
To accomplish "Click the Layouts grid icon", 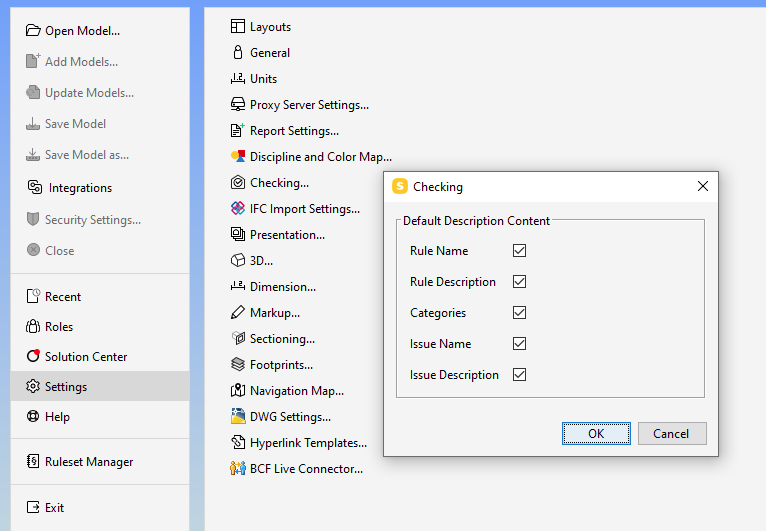I will click(x=237, y=26).
